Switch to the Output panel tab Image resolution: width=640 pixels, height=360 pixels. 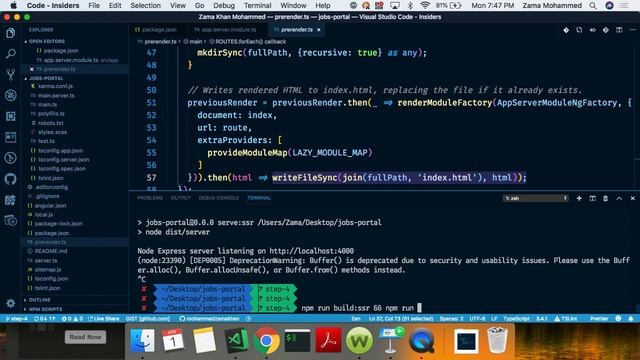coord(180,198)
